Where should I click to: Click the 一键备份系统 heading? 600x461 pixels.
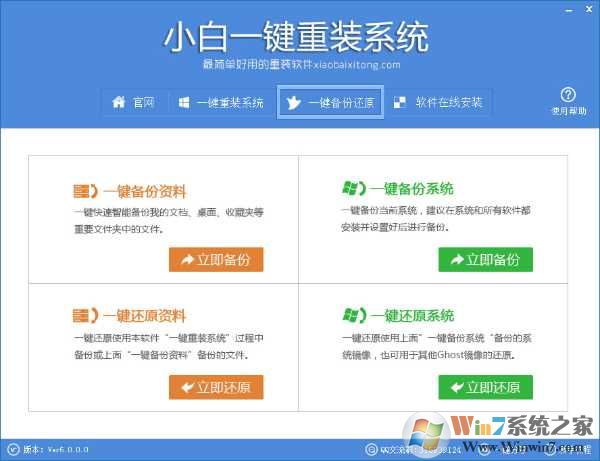click(x=412, y=188)
